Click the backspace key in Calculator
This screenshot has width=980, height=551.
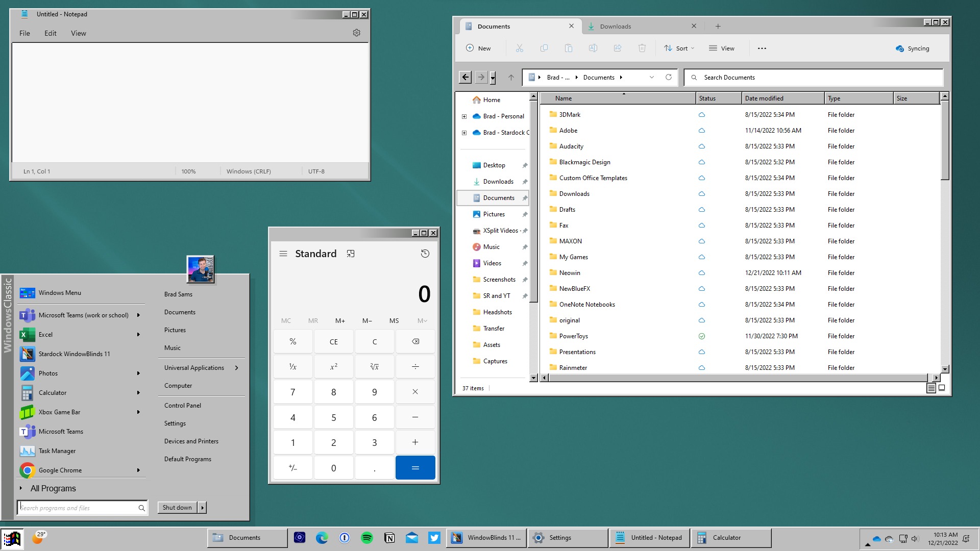click(415, 341)
